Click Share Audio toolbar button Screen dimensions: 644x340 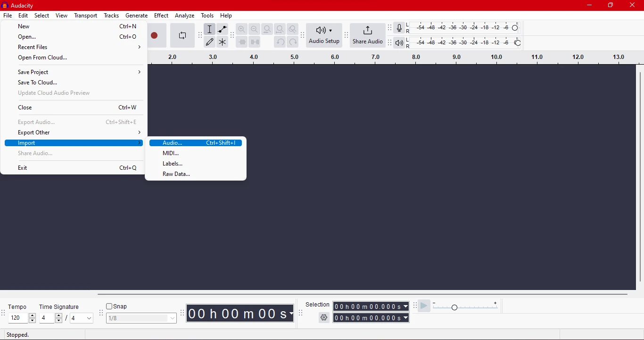[368, 36]
